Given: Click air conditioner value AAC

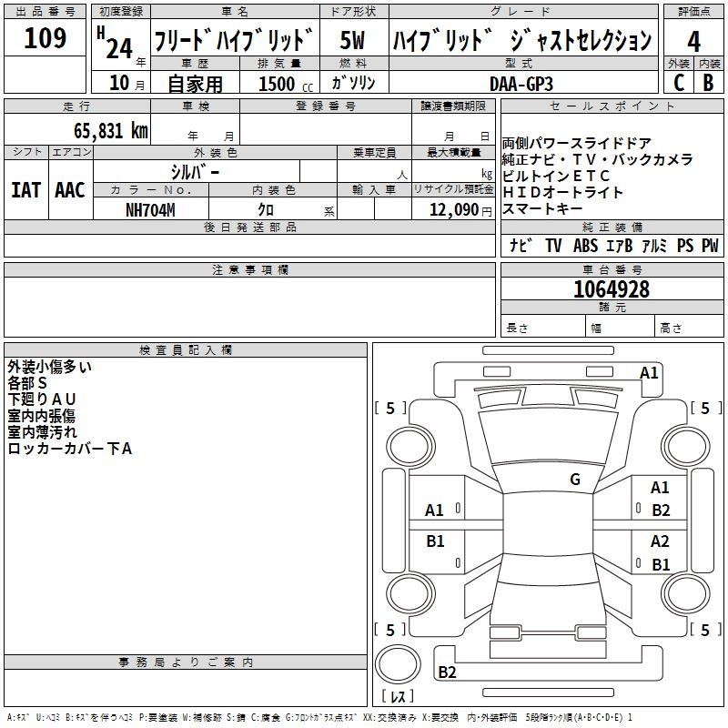Looking at the screenshot, I should point(70,190).
